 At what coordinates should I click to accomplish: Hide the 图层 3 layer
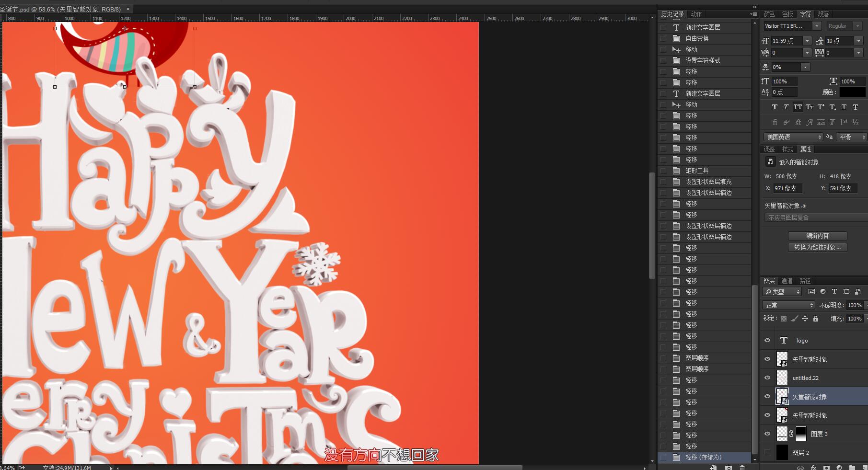767,434
